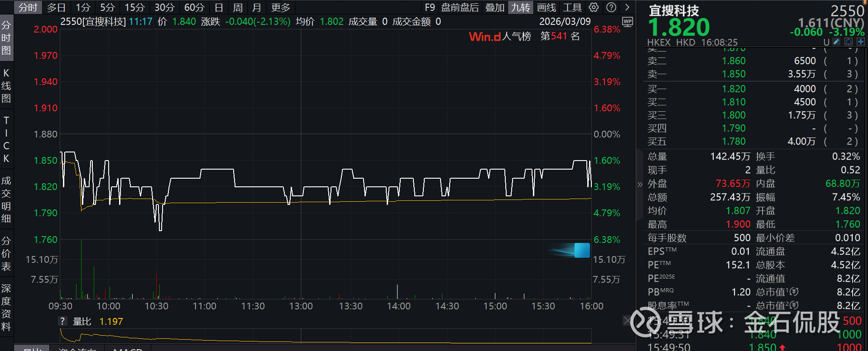Select the 日 daily chart tab

coord(219,7)
